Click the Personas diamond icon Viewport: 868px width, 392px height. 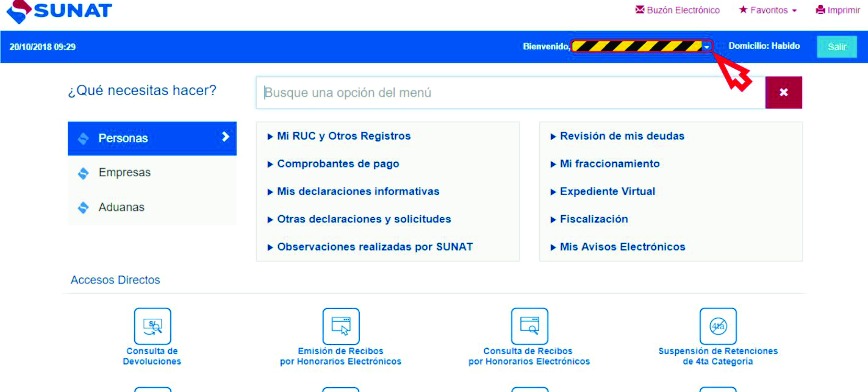pyautogui.click(x=83, y=138)
